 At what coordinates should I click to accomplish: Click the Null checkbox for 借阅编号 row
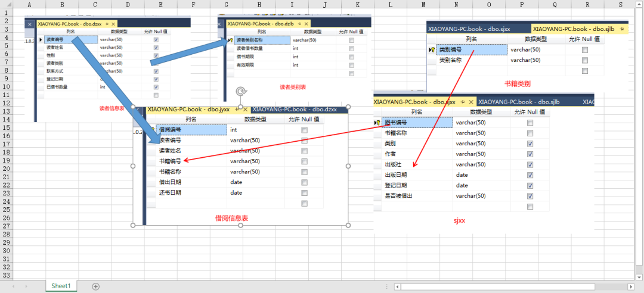(304, 130)
